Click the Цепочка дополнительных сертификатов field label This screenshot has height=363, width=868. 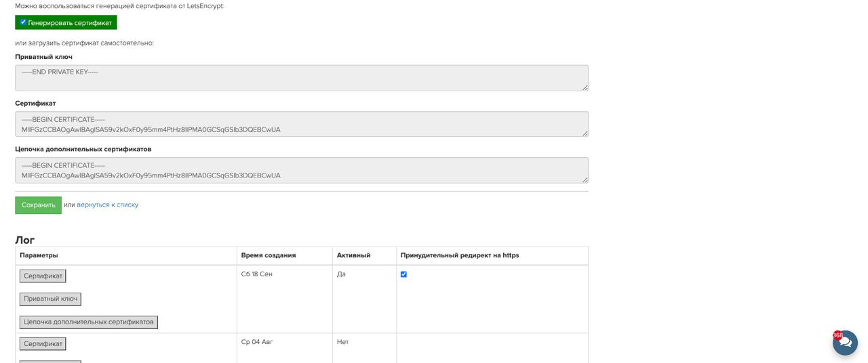coord(83,149)
